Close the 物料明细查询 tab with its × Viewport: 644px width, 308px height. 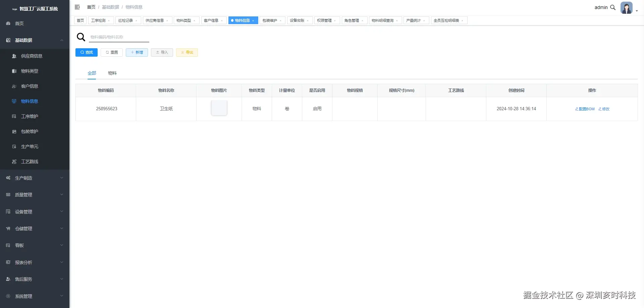click(x=397, y=21)
